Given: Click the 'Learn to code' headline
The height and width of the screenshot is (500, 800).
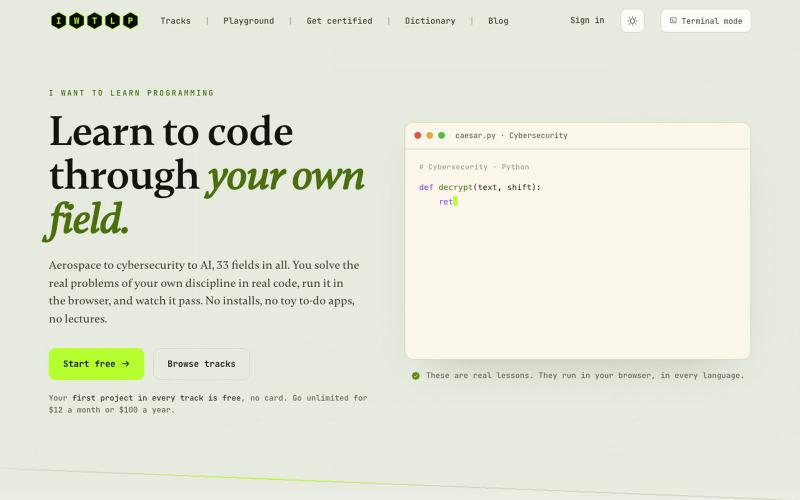Looking at the screenshot, I should 171,131.
